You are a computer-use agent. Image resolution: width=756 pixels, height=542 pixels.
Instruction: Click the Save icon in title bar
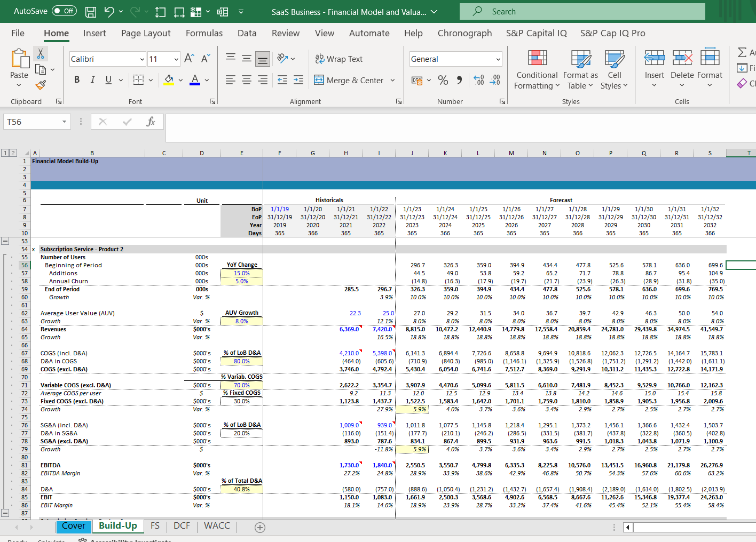[x=91, y=12]
